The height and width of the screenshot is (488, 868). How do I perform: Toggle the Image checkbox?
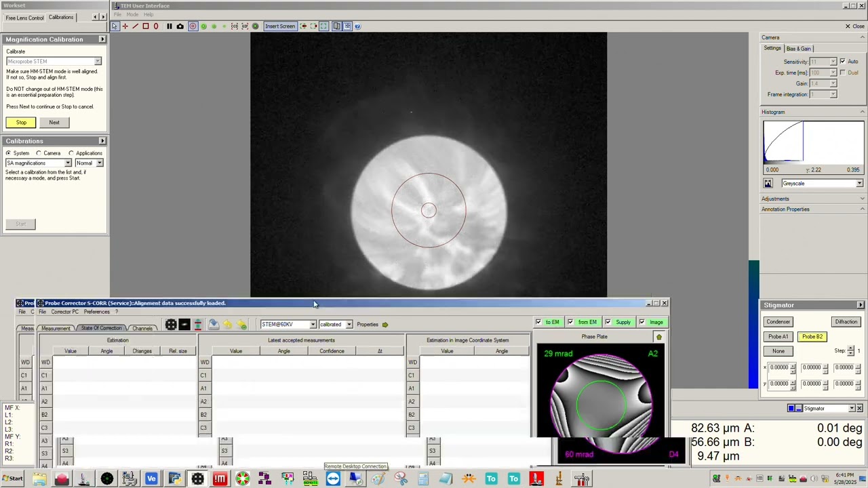[642, 322]
